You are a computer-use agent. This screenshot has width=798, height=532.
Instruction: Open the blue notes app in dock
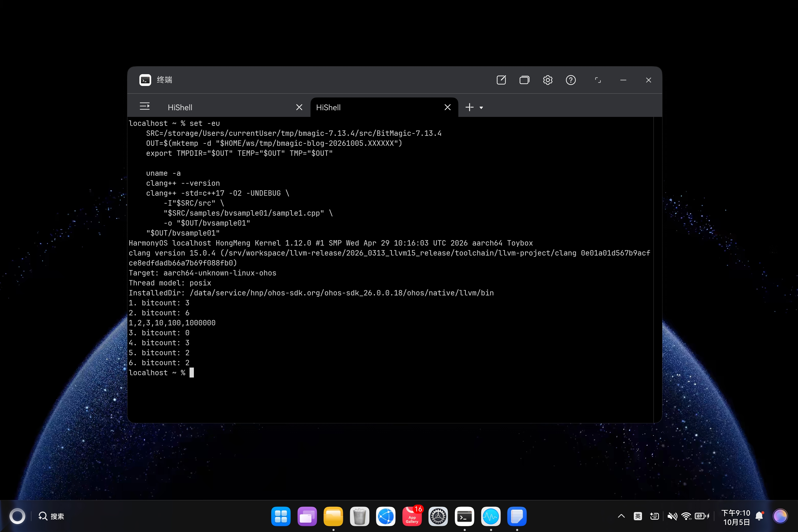tap(517, 516)
